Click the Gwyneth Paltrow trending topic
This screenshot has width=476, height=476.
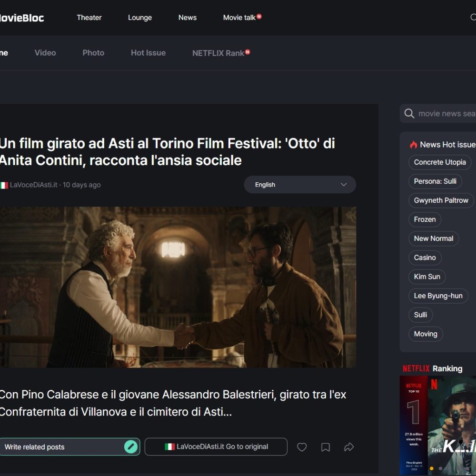(441, 200)
